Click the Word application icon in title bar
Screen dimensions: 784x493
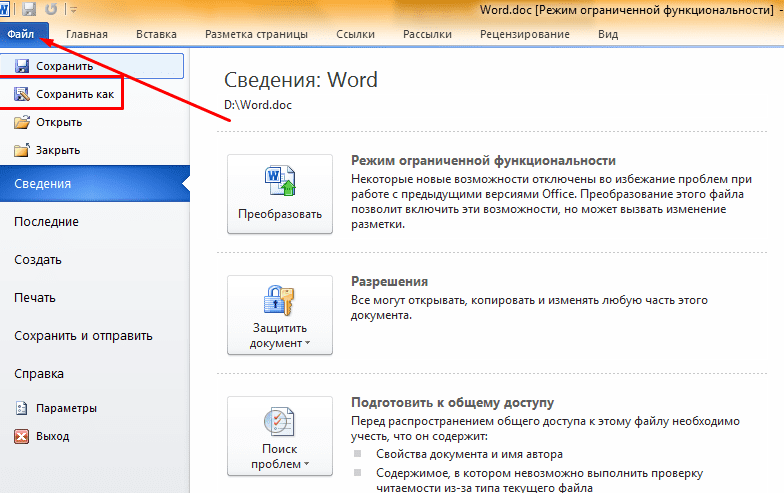4,8
